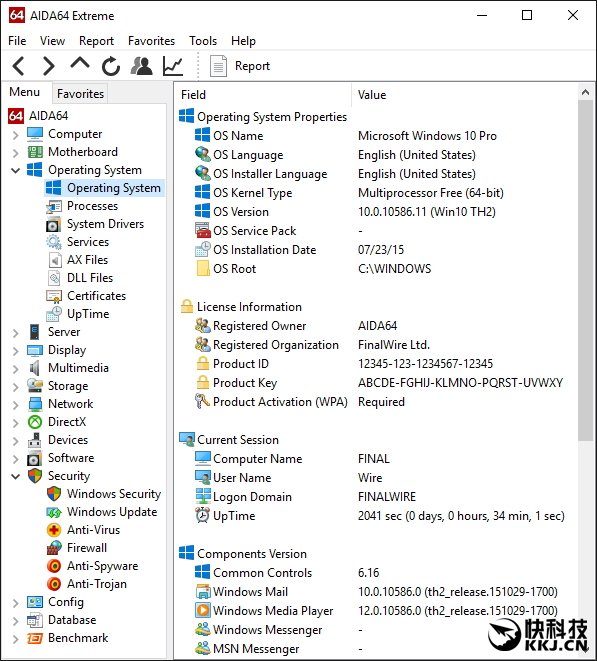Switch to the Favorites tab in sidebar
Image resolution: width=597 pixels, height=661 pixels.
click(80, 94)
